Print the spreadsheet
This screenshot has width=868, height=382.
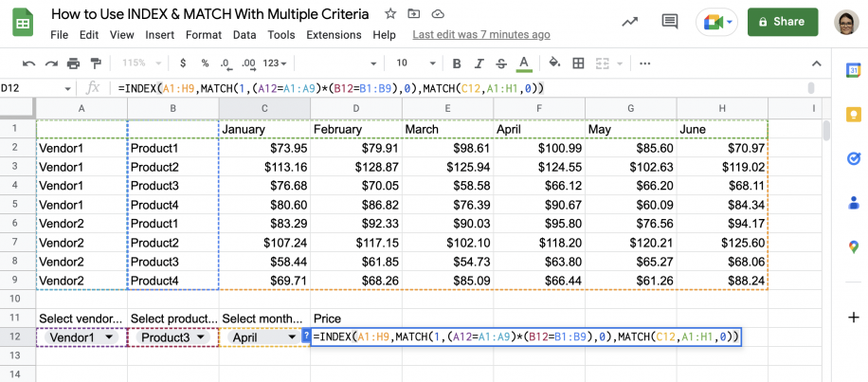(74, 64)
